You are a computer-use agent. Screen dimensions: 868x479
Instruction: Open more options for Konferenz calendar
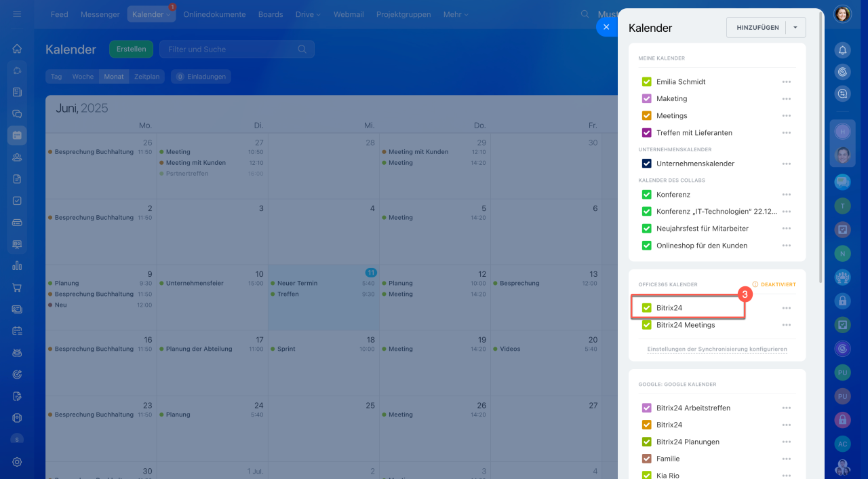pos(786,195)
